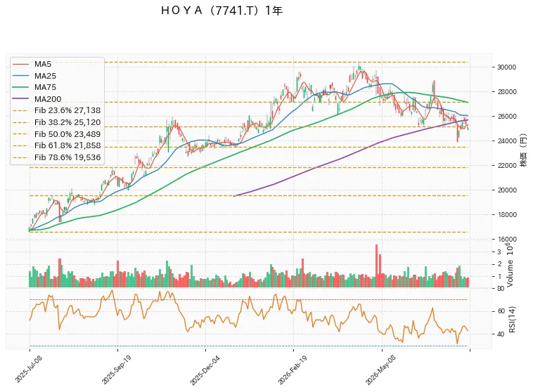Click the 26000 price axis label

pyautogui.click(x=506, y=116)
